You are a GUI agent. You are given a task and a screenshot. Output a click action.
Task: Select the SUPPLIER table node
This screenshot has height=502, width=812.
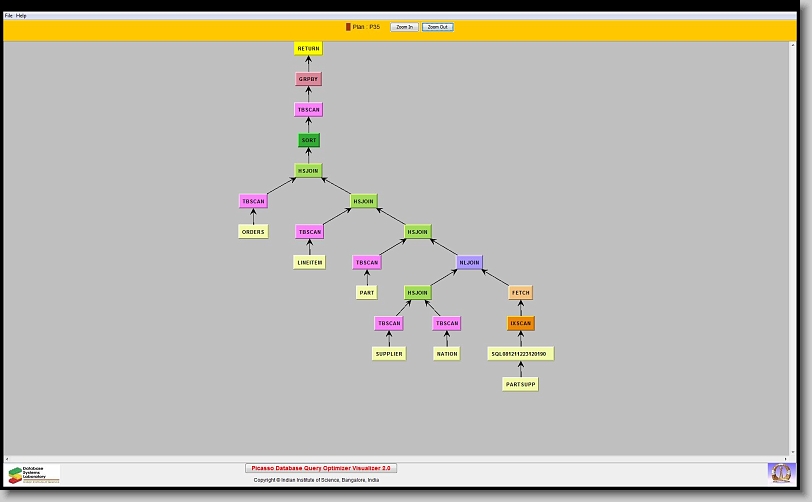[388, 354]
